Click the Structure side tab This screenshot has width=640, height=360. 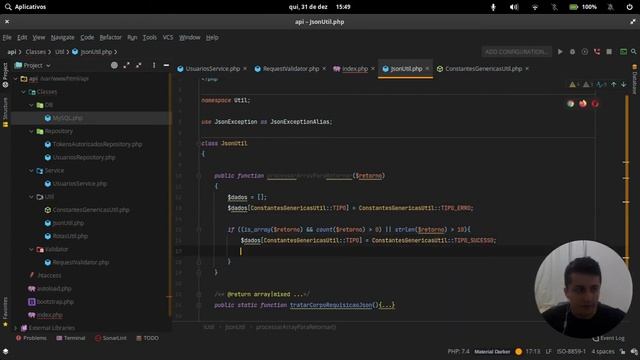click(x=5, y=112)
